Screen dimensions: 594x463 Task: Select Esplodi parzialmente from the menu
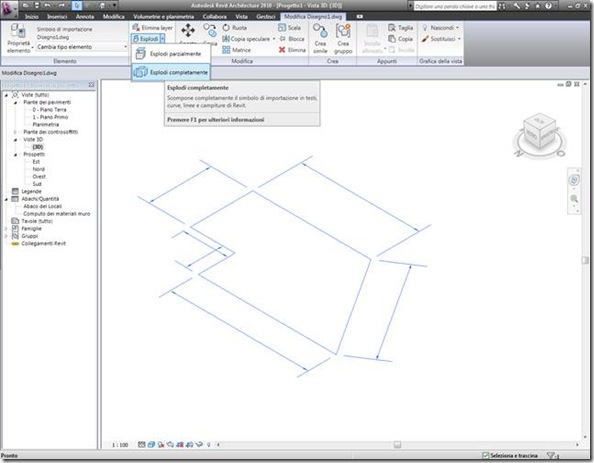tap(171, 54)
